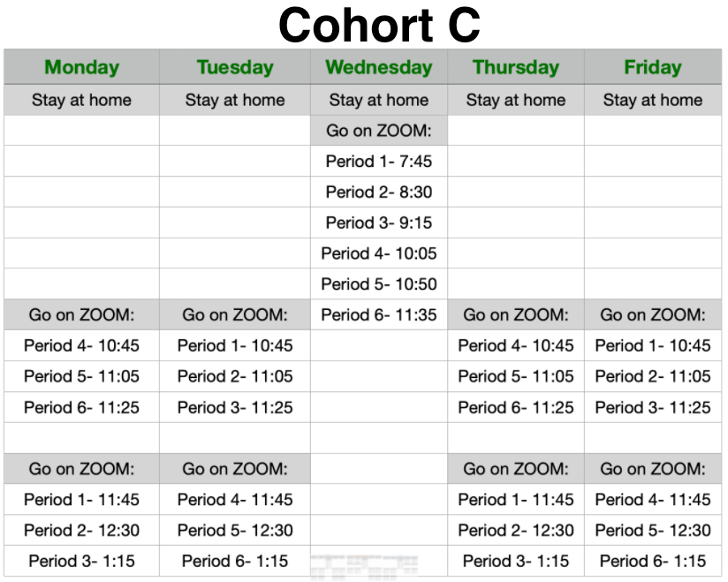Click Monday's Period 3- 1:15 cell
This screenshot has width=728, height=582.
(x=81, y=561)
